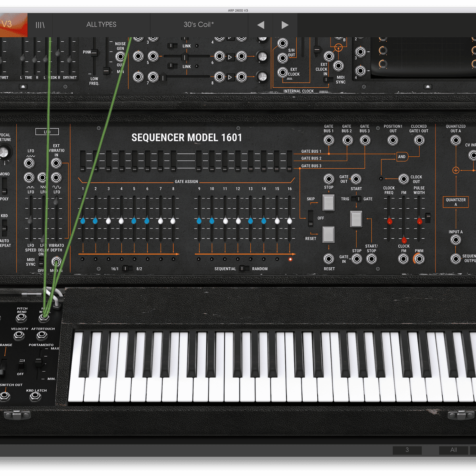476x476 pixels.
Task: Click the AND logic gate symbol
Action: click(x=402, y=157)
